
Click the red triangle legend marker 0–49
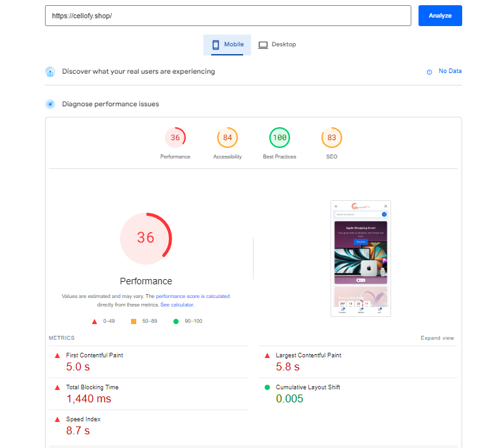95,321
